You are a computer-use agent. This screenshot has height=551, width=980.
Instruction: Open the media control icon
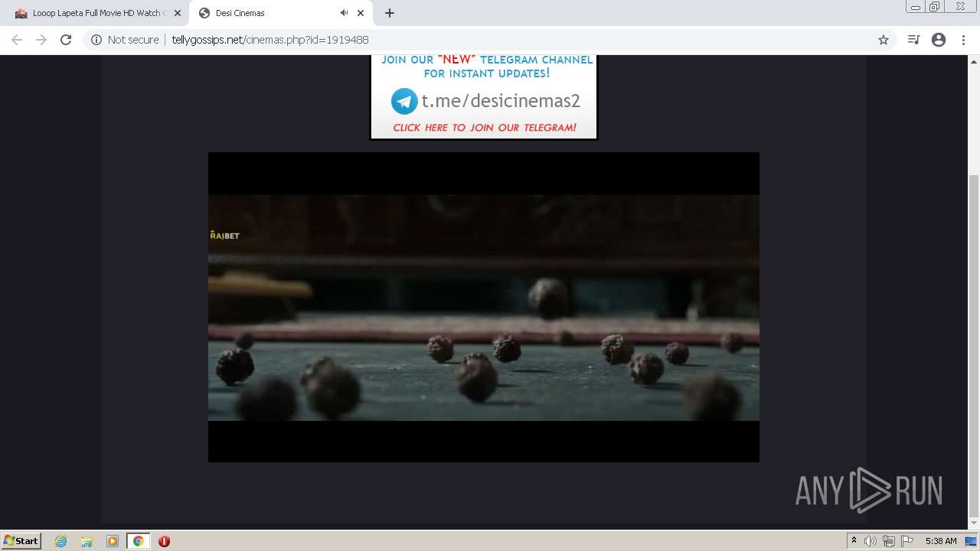913,40
